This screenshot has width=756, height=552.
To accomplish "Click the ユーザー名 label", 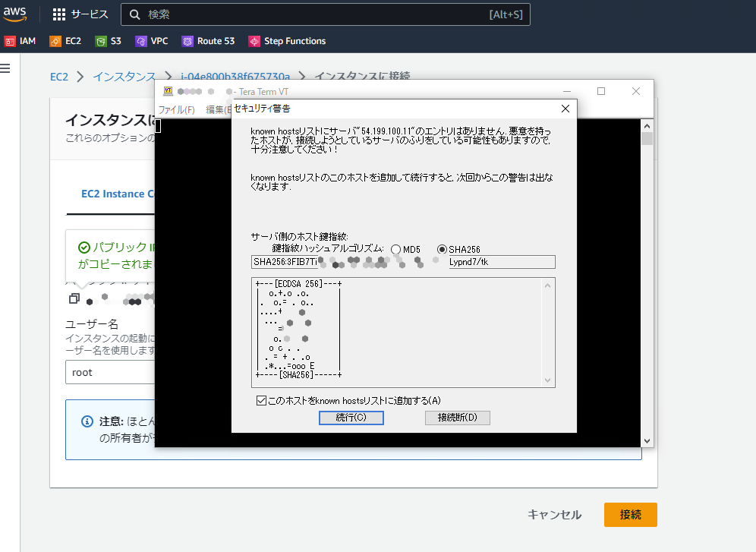I will [92, 324].
